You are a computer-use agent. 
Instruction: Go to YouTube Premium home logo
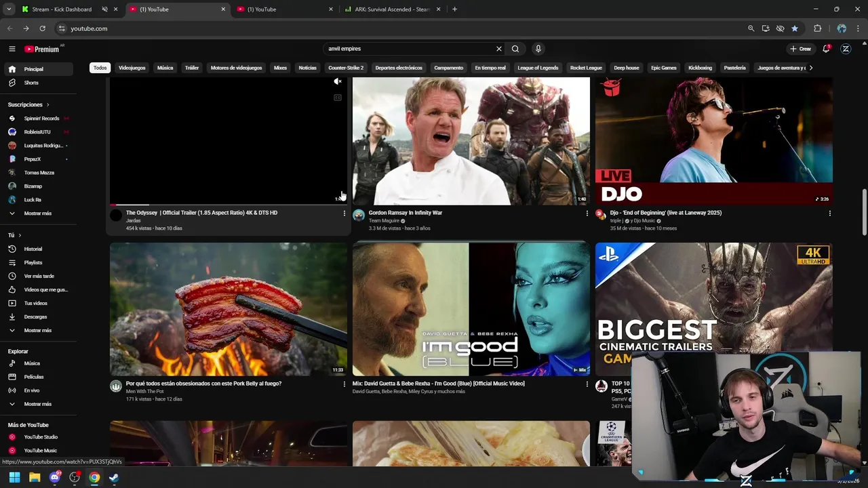click(42, 49)
